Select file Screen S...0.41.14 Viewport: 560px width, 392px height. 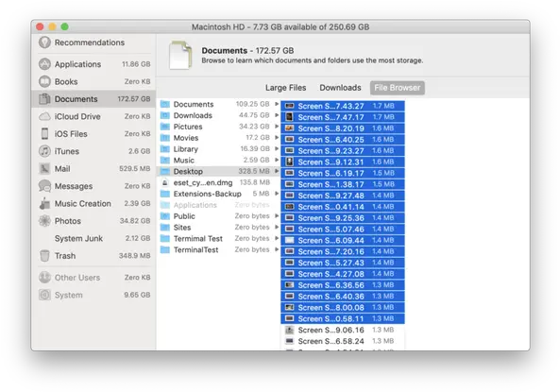[343, 207]
